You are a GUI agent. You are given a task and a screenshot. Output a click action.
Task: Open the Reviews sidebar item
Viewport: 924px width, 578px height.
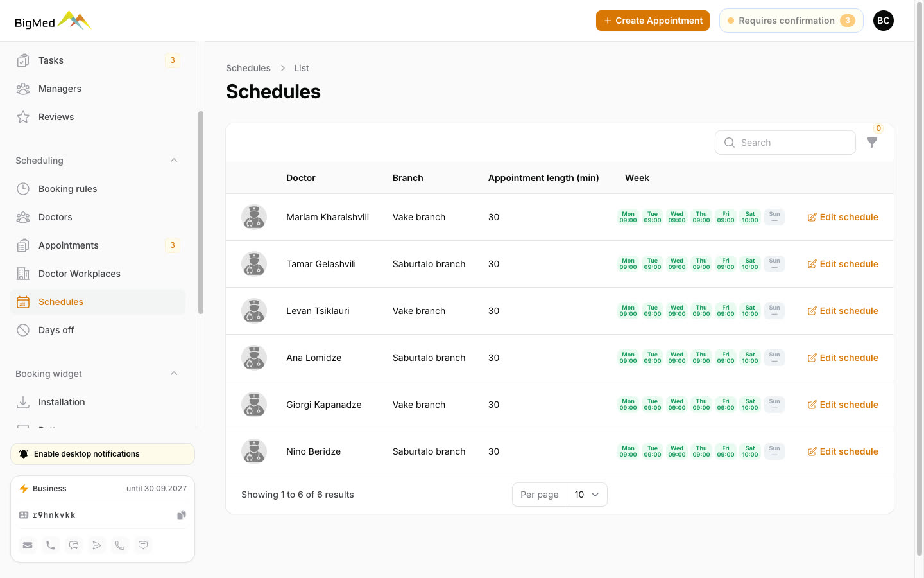tap(98, 117)
